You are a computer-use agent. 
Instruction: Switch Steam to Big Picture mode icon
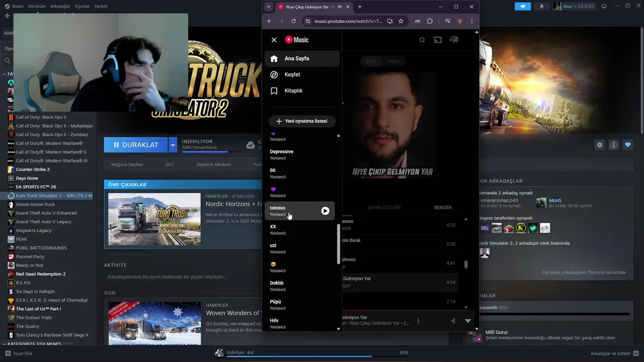coord(604,6)
